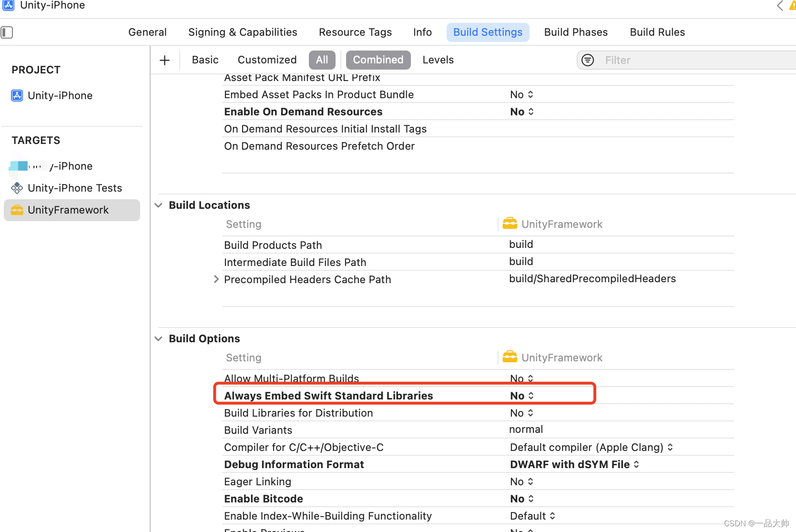The height and width of the screenshot is (532, 796).
Task: Open the Build Rules tab
Action: click(657, 32)
